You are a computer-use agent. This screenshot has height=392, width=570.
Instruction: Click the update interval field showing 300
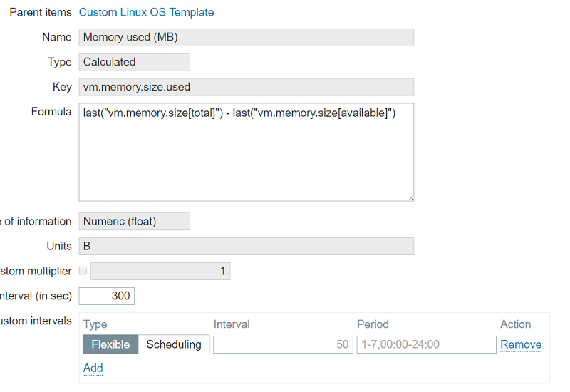tap(107, 295)
